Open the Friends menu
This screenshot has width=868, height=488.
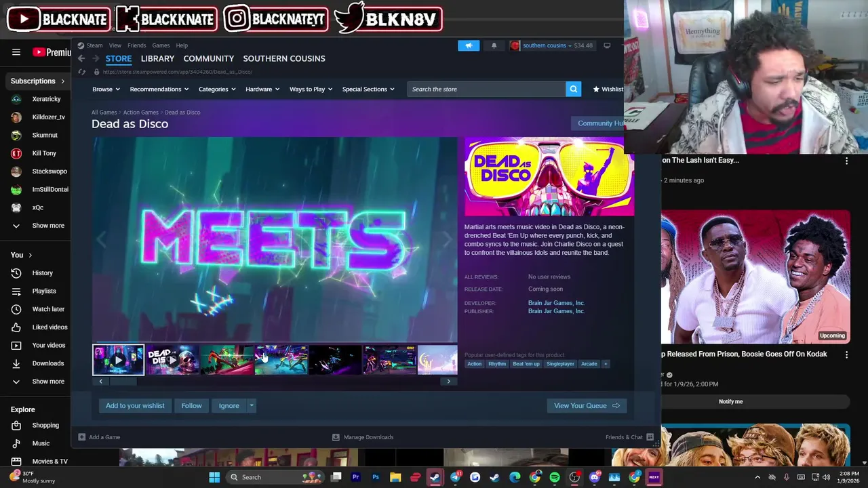[136, 45]
